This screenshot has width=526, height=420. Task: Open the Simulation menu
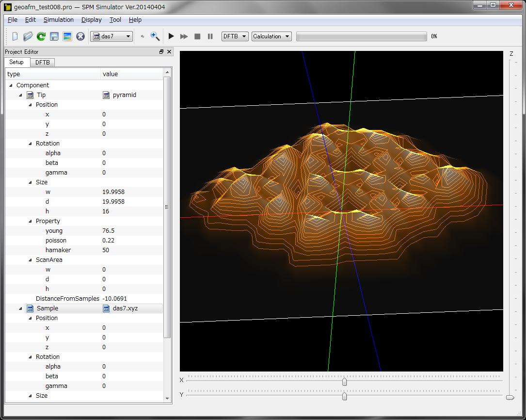pos(58,20)
